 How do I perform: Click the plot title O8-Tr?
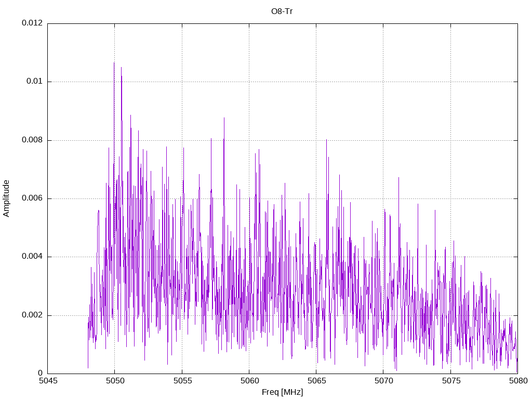282,11
